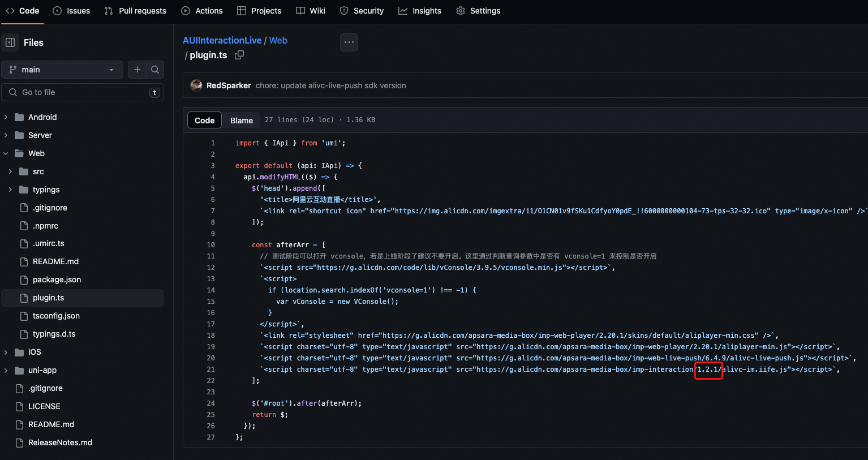868x460 pixels.
Task: Open the Insights tab
Action: point(420,11)
